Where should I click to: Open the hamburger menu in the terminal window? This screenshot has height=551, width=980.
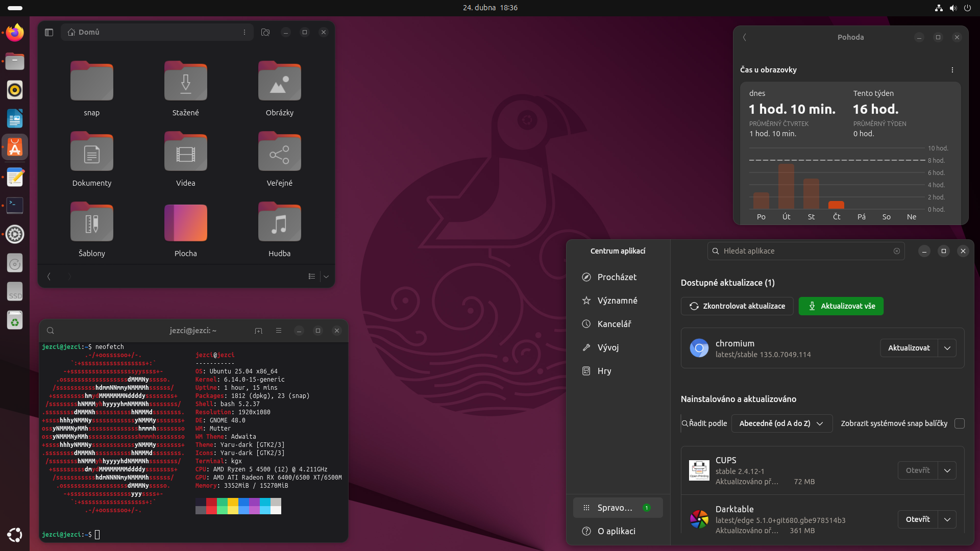[x=279, y=330]
